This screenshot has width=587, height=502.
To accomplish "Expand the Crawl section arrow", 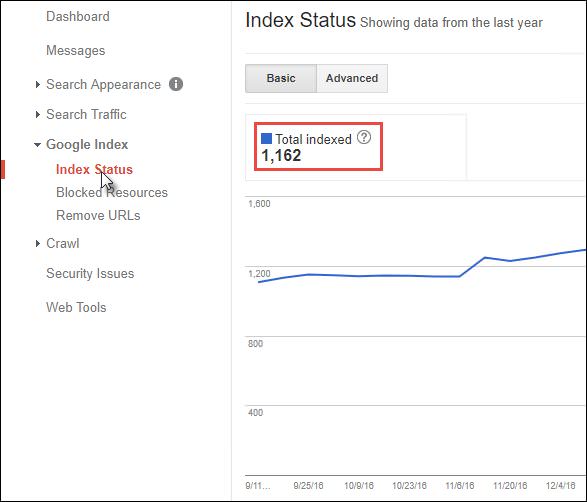I will [x=37, y=243].
